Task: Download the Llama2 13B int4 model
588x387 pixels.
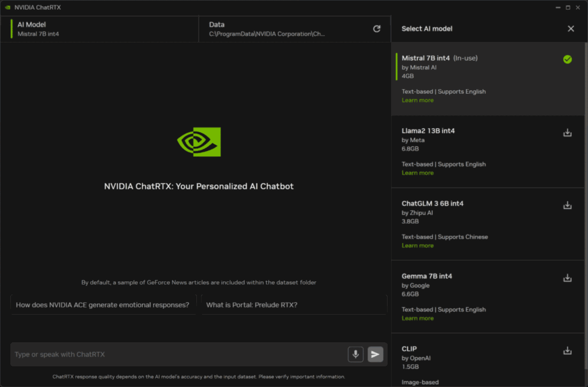Action: coord(567,133)
